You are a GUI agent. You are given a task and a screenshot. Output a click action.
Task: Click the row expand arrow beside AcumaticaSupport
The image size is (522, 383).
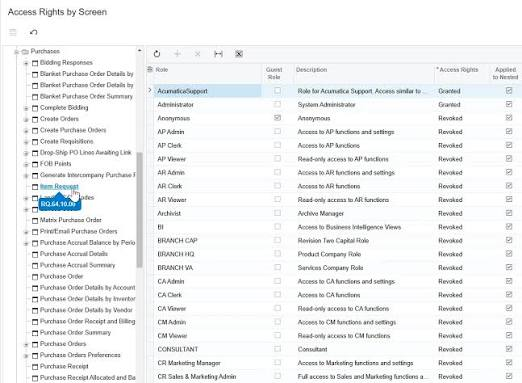[x=150, y=90]
